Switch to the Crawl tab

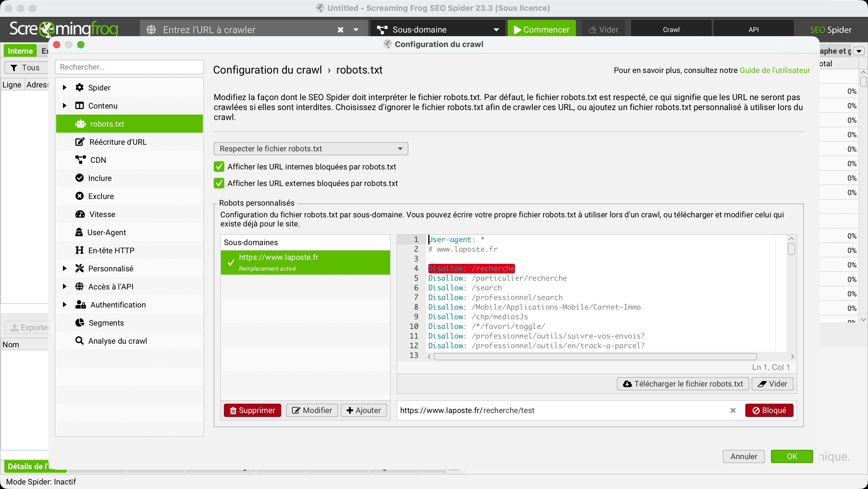671,30
